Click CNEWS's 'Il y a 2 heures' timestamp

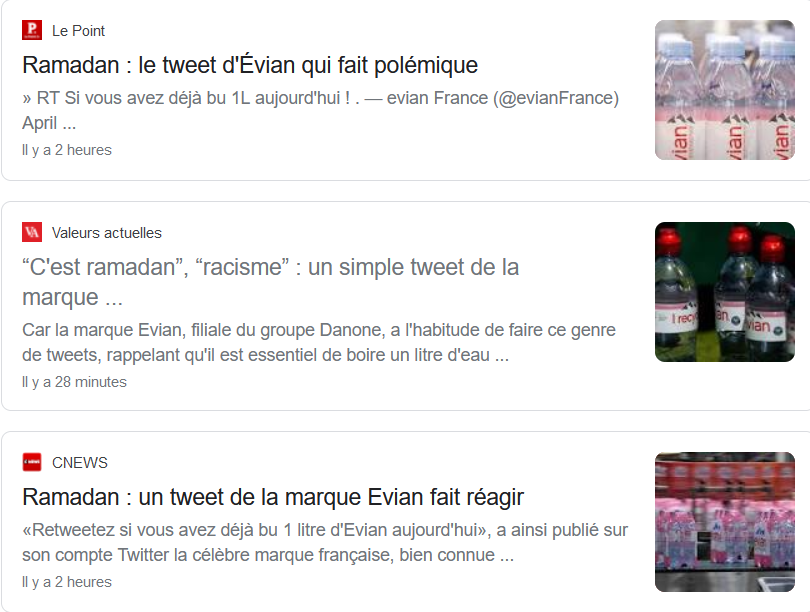67,582
